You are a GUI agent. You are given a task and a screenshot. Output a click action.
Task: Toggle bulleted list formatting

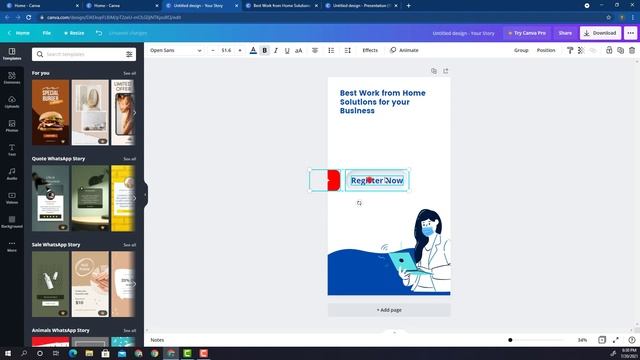331,50
